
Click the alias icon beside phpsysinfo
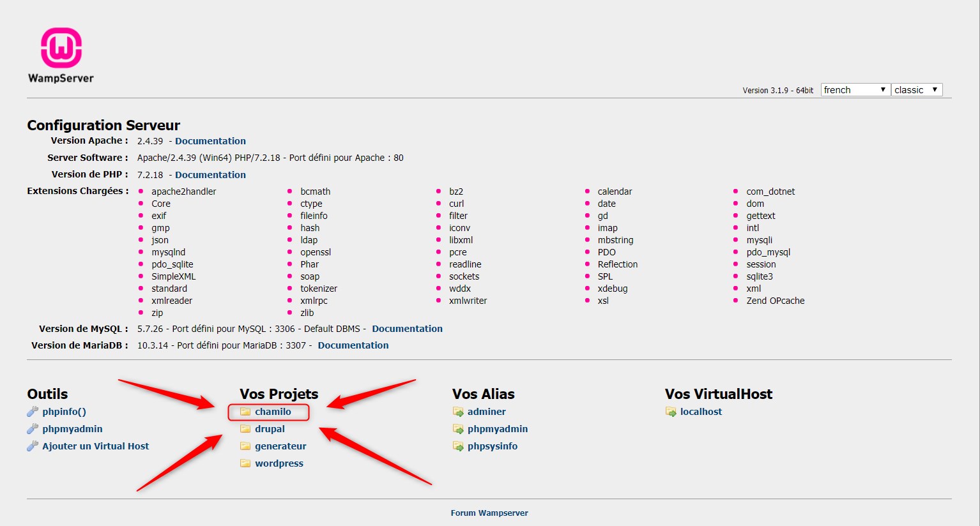point(458,446)
